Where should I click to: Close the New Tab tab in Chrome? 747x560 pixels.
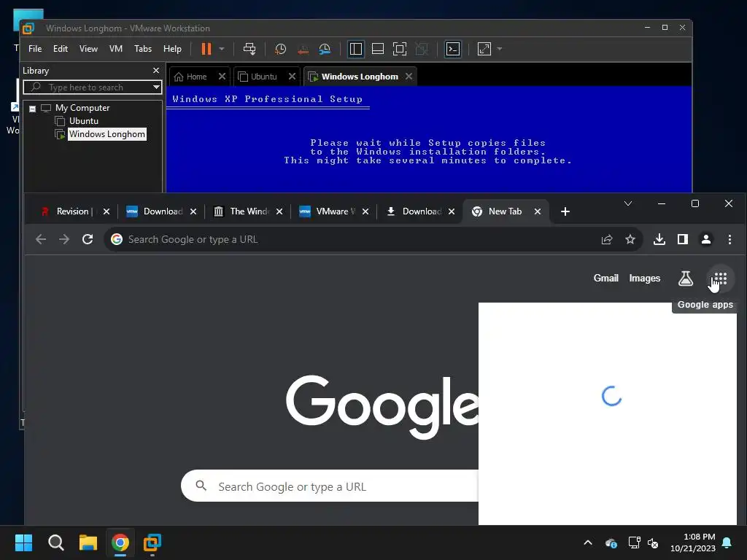(x=538, y=211)
